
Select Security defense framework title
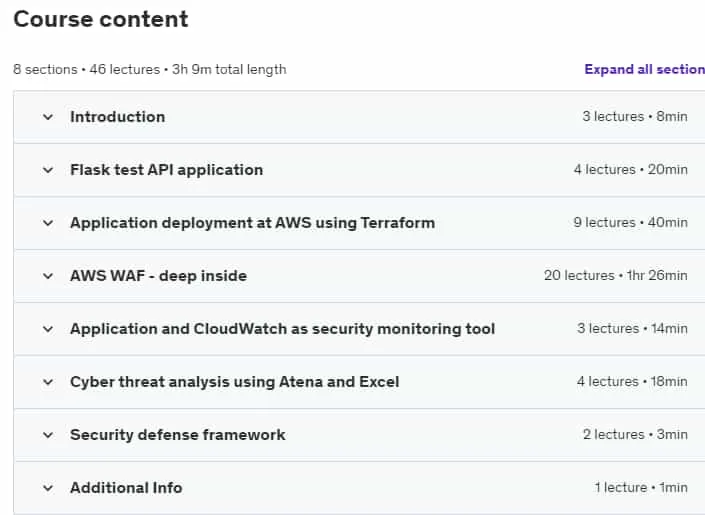pos(178,435)
